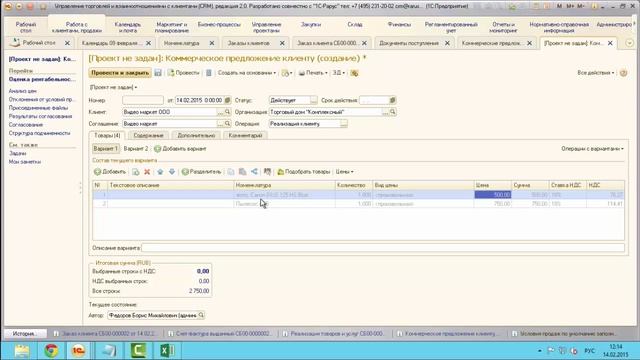Image resolution: width=640 pixels, height=360 pixels.
Task: Open the 1C application taskbar icon
Action: [x=78, y=351]
